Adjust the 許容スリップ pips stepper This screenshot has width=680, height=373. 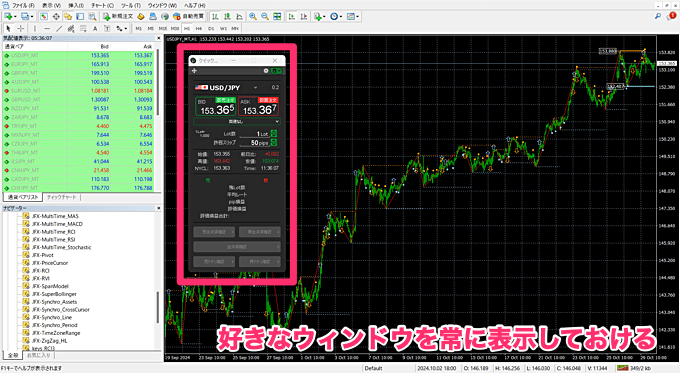[x=274, y=142]
